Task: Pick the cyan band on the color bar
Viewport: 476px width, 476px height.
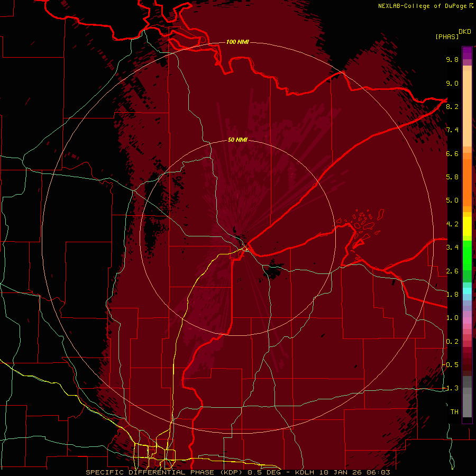Action: point(467,291)
